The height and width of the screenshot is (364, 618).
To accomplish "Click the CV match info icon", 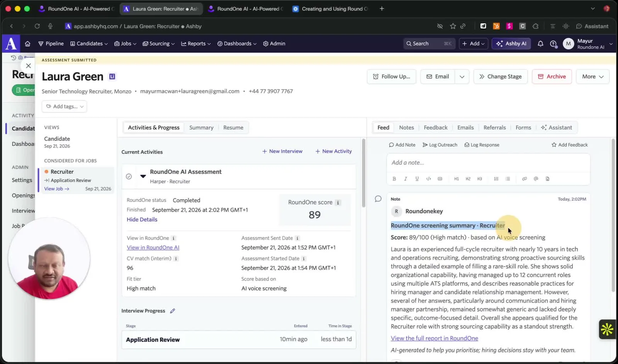I will pyautogui.click(x=176, y=259).
